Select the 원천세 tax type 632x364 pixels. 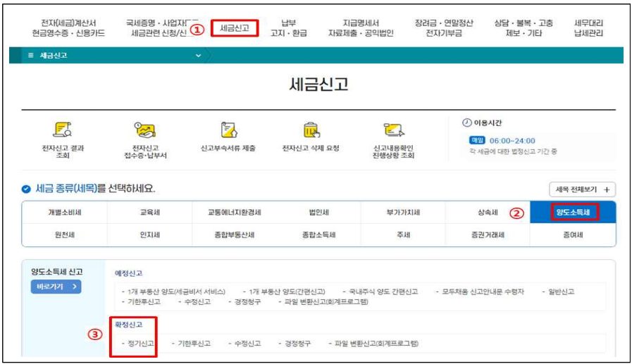(x=65, y=234)
